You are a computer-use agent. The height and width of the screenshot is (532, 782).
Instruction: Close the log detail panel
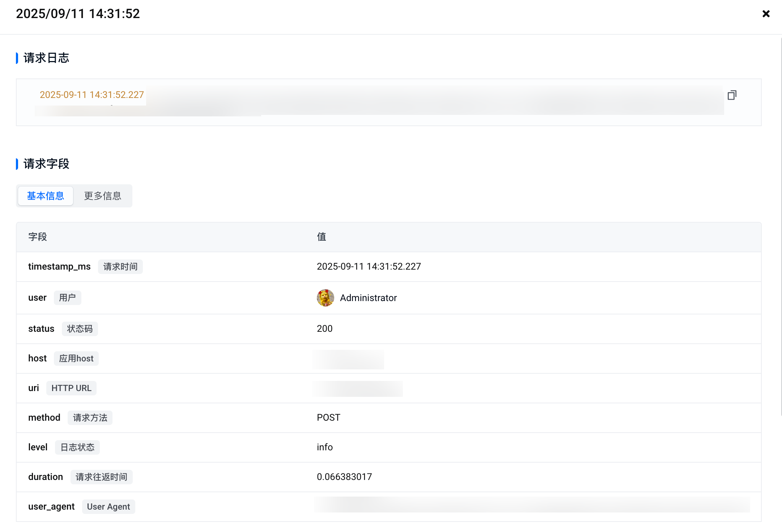pyautogui.click(x=766, y=14)
